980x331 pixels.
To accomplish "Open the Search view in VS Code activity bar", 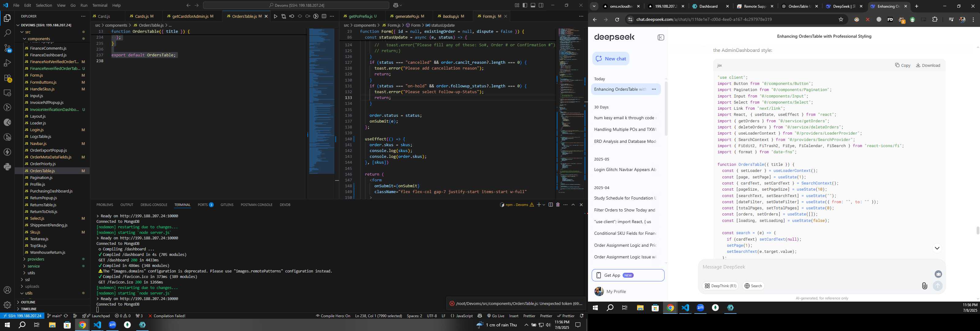I will click(7, 33).
